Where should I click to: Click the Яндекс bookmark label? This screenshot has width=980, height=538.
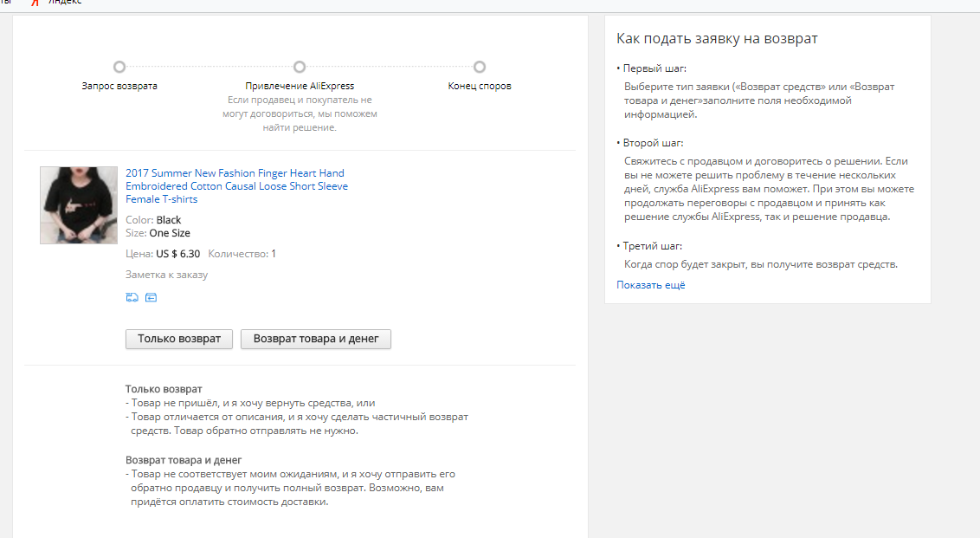[65, 3]
